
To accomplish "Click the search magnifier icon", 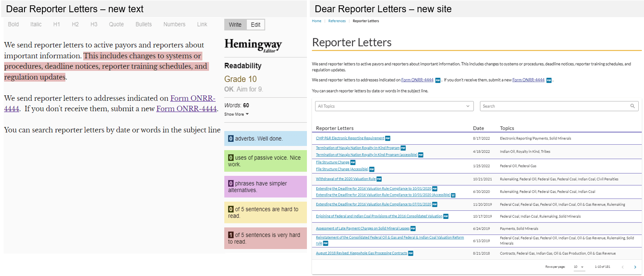I will (632, 106).
